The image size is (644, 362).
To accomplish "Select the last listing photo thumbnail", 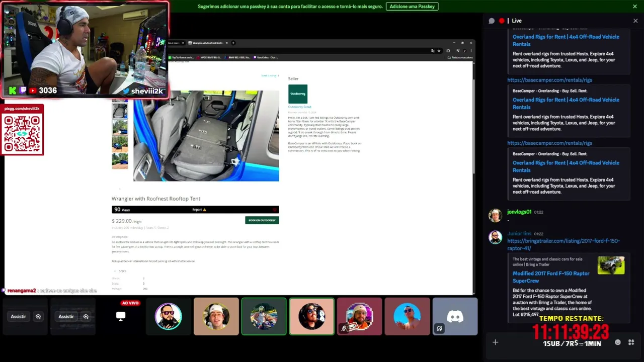I will tap(120, 161).
